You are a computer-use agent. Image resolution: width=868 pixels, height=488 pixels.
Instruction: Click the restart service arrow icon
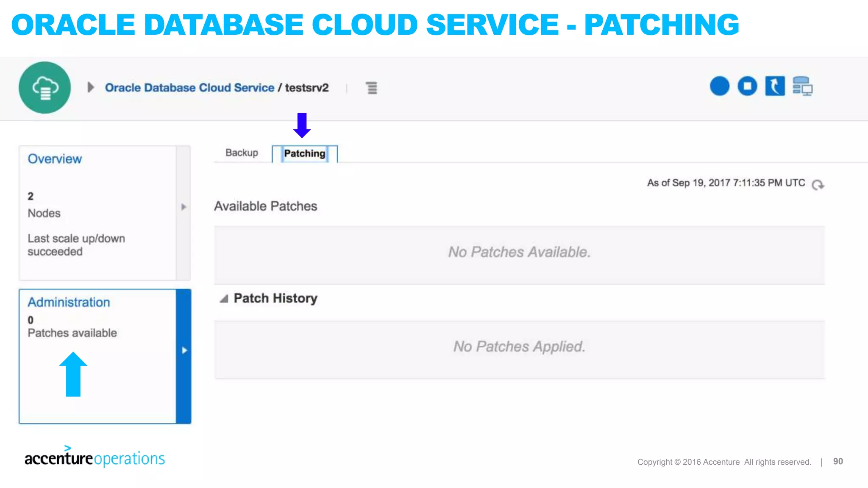pos(775,86)
